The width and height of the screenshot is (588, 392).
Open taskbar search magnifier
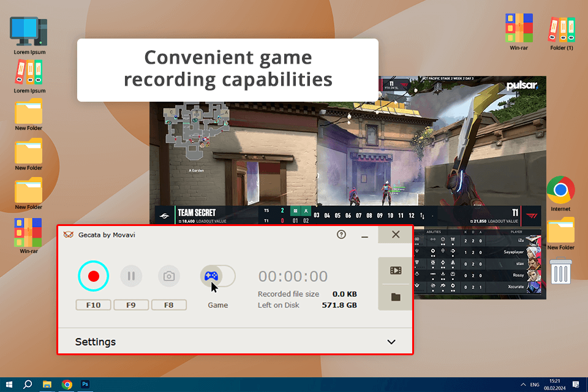click(x=28, y=385)
